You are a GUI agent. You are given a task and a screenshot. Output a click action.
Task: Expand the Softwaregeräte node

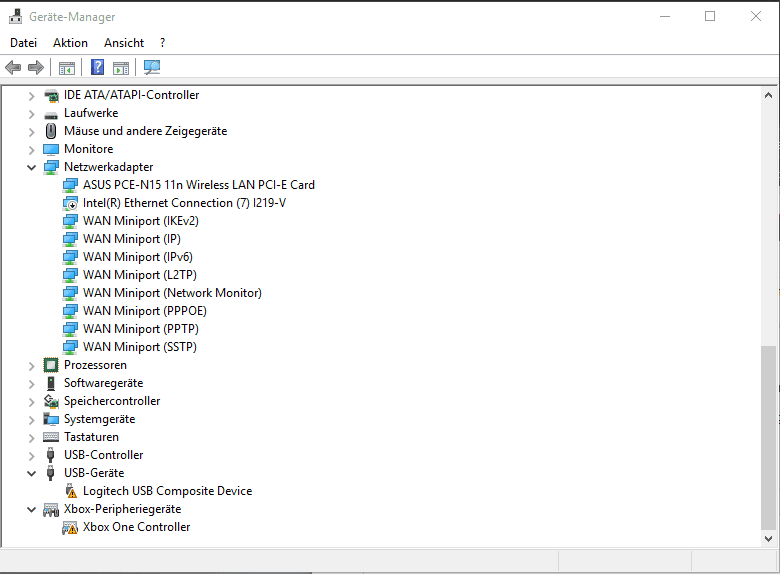[x=31, y=384]
